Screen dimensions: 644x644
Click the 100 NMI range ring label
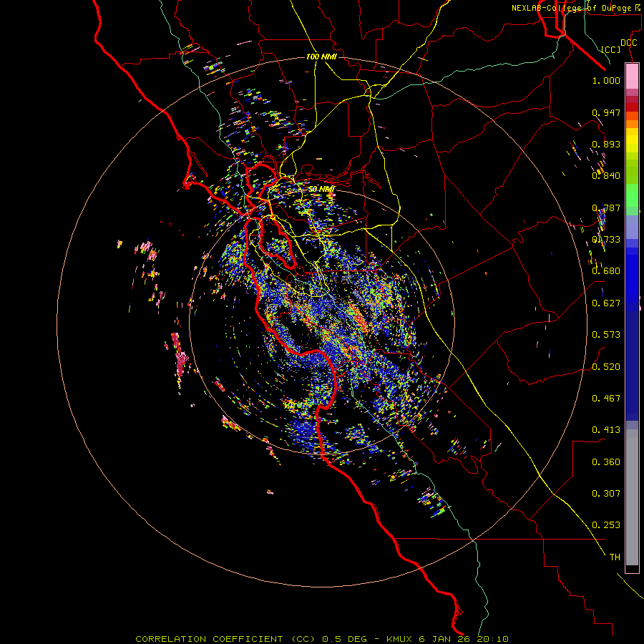click(321, 57)
